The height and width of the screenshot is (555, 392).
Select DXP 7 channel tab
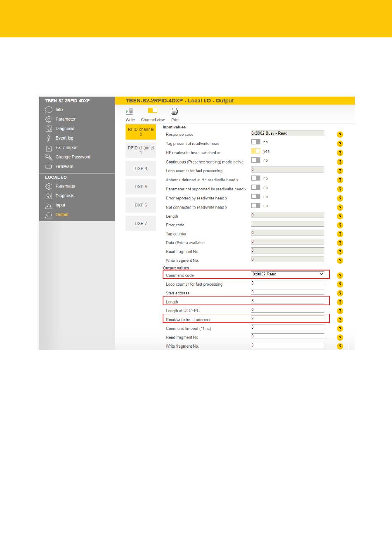[141, 223]
